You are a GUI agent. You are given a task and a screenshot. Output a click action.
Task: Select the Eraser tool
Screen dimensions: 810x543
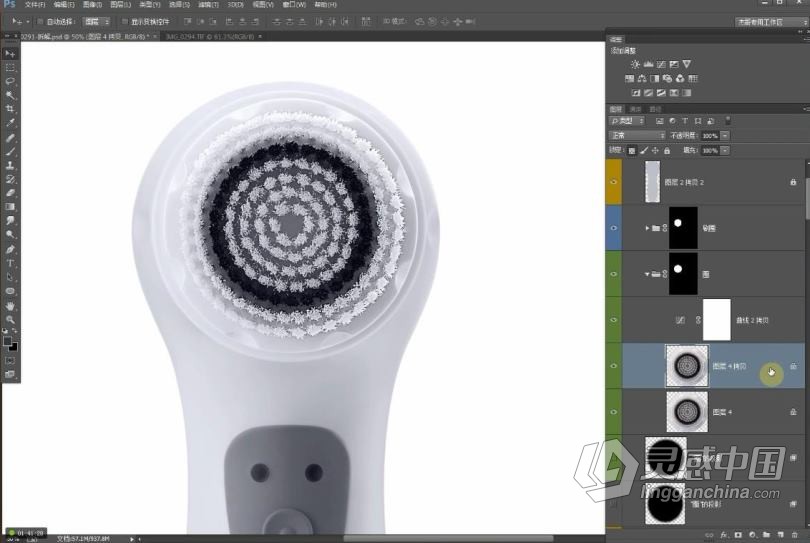[x=10, y=193]
